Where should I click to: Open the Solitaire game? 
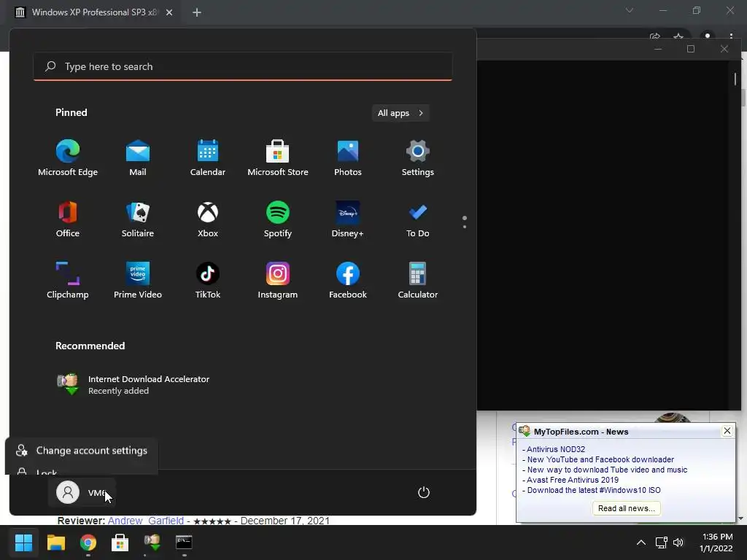tap(138, 219)
